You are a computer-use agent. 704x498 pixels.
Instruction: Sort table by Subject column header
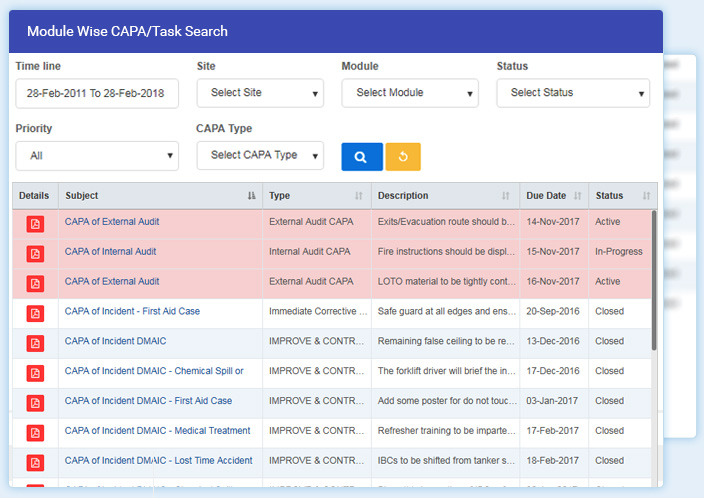(160, 196)
